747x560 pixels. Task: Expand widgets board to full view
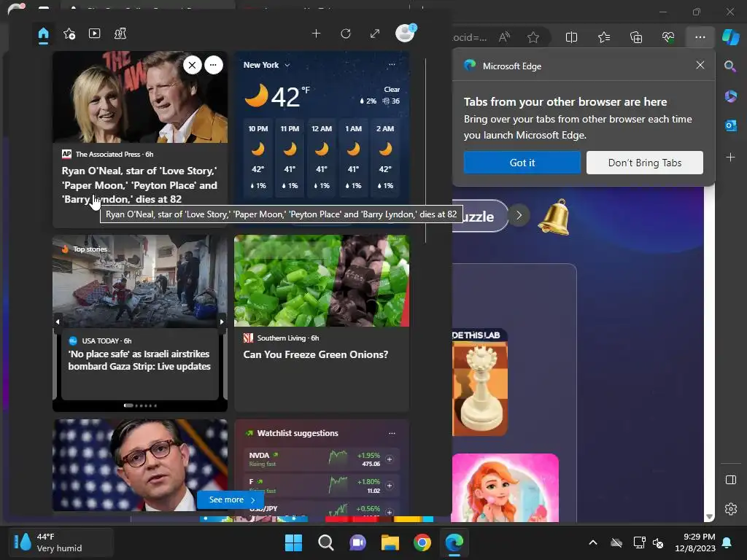tap(375, 34)
